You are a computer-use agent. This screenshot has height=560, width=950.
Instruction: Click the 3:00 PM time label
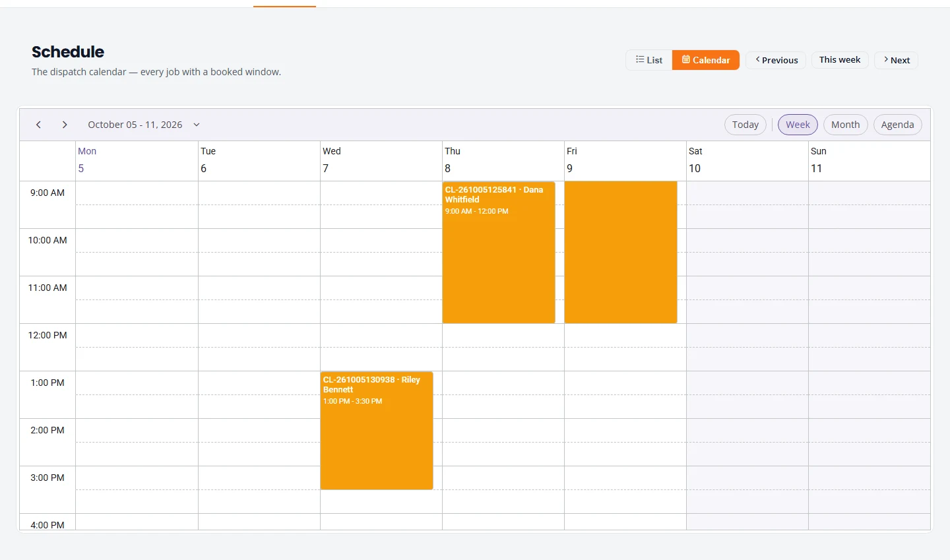[x=47, y=478]
